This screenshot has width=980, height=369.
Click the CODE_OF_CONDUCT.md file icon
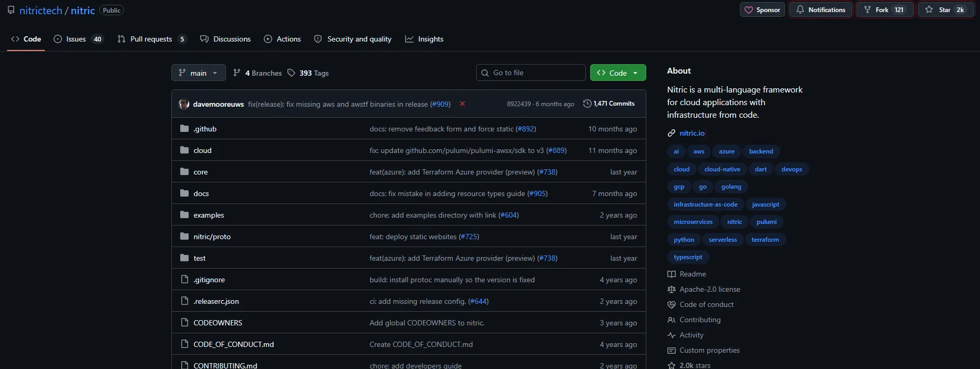click(x=184, y=344)
